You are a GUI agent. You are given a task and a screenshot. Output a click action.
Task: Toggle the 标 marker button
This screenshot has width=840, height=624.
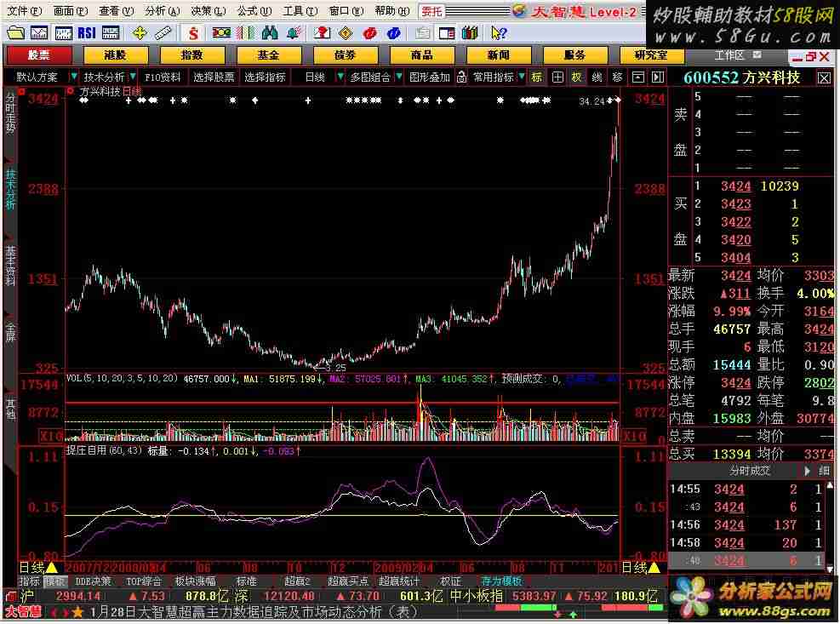[x=536, y=77]
